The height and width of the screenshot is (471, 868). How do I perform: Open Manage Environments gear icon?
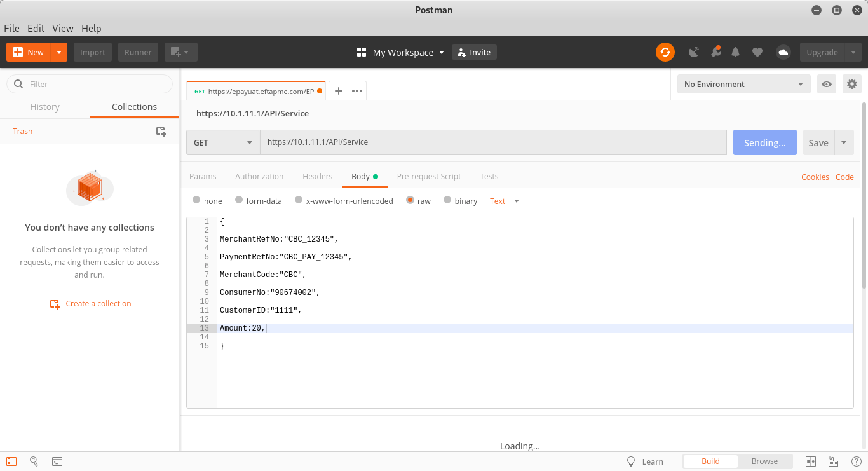click(852, 84)
